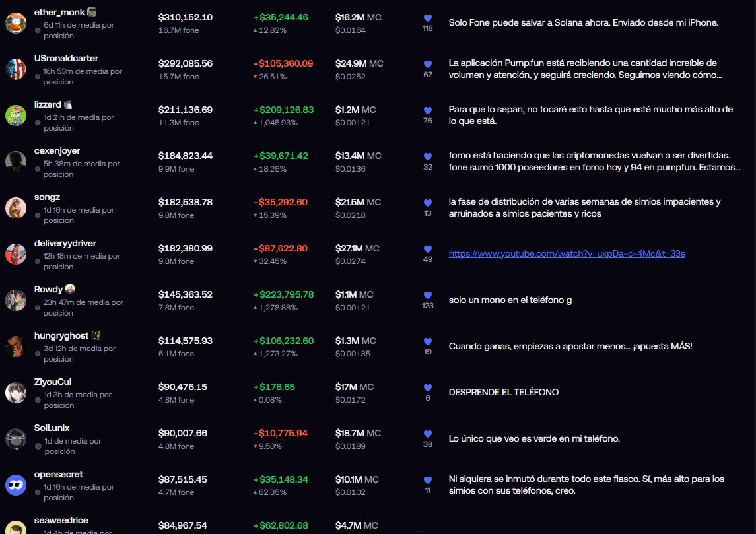Click the badge icon next to Rowdy

coord(70,289)
